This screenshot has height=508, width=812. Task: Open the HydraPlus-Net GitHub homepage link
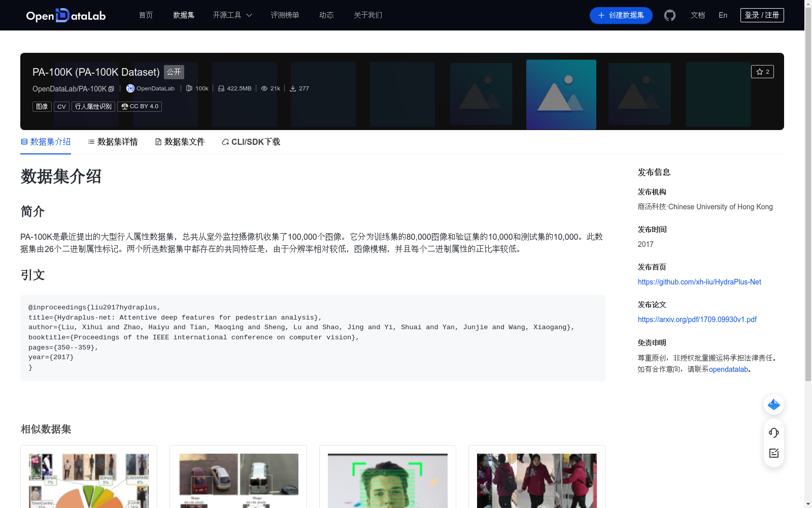tap(699, 282)
